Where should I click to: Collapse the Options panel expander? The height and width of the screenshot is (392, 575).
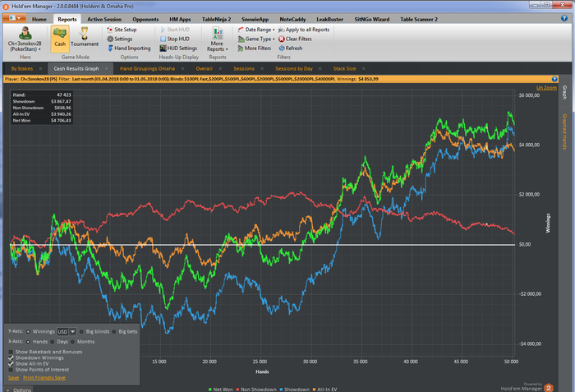(7, 390)
